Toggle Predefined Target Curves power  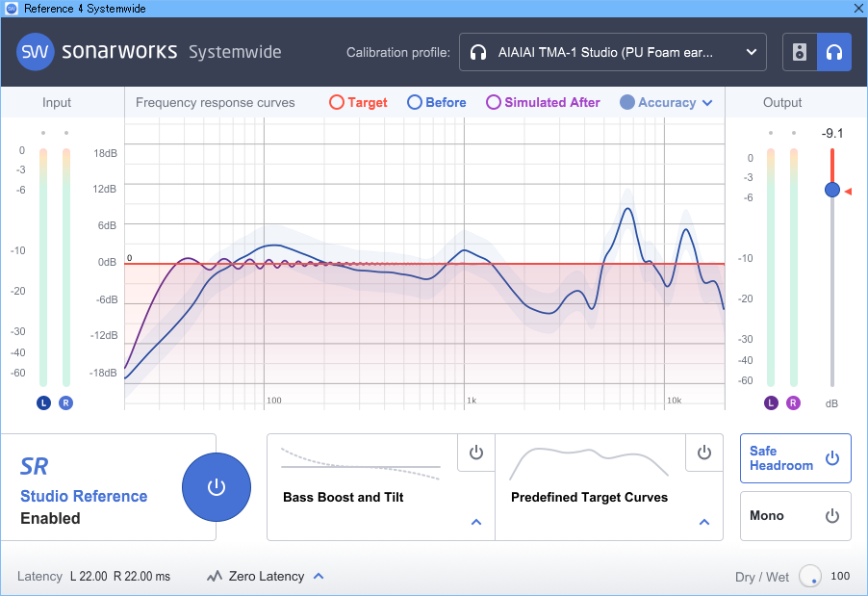pyautogui.click(x=704, y=453)
